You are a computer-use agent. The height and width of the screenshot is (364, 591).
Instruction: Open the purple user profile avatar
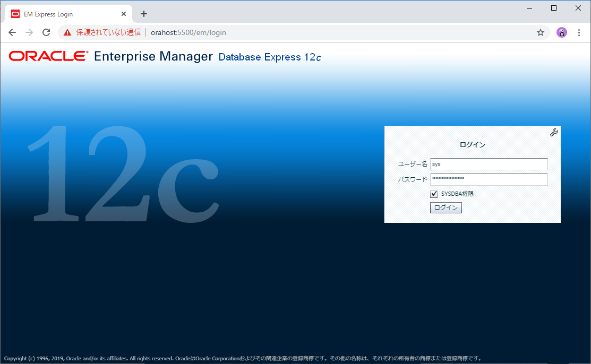click(562, 32)
